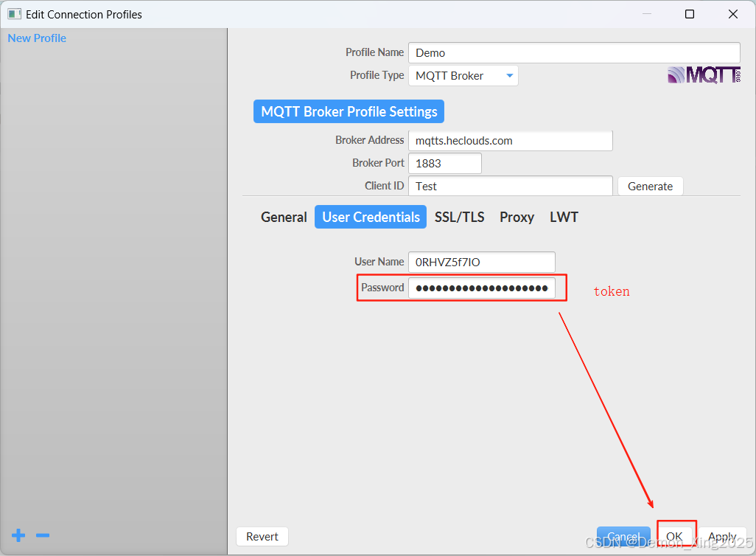
Task: Select New Profile in the profile list
Action: pos(37,38)
